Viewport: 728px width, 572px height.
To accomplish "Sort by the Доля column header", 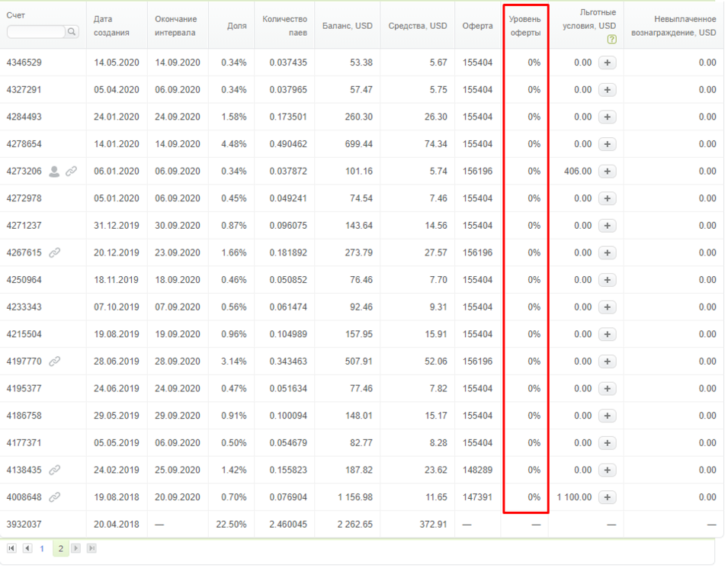I will [x=237, y=26].
